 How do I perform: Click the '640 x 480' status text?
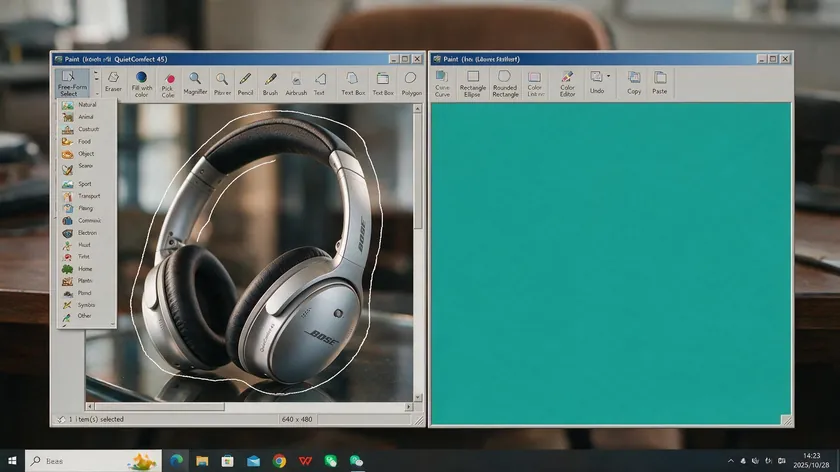297,419
